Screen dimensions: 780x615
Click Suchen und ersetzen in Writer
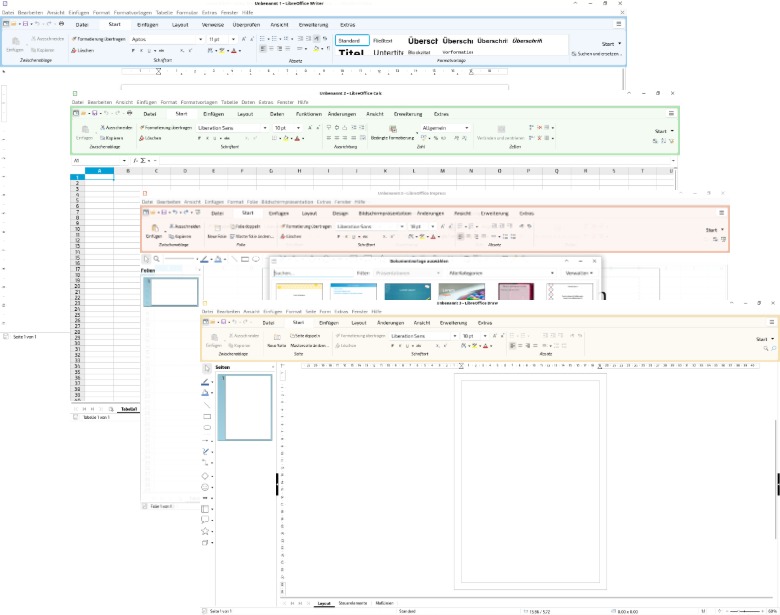[596, 54]
